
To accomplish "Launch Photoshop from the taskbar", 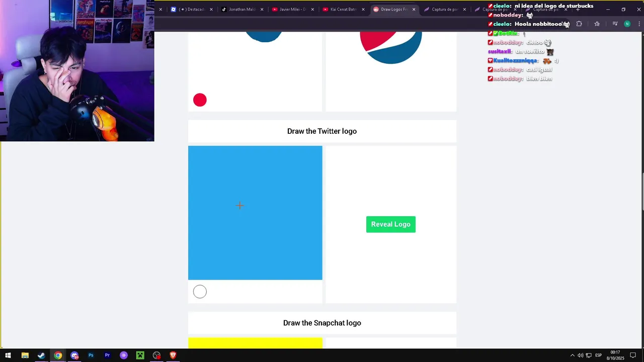I will pos(91,355).
